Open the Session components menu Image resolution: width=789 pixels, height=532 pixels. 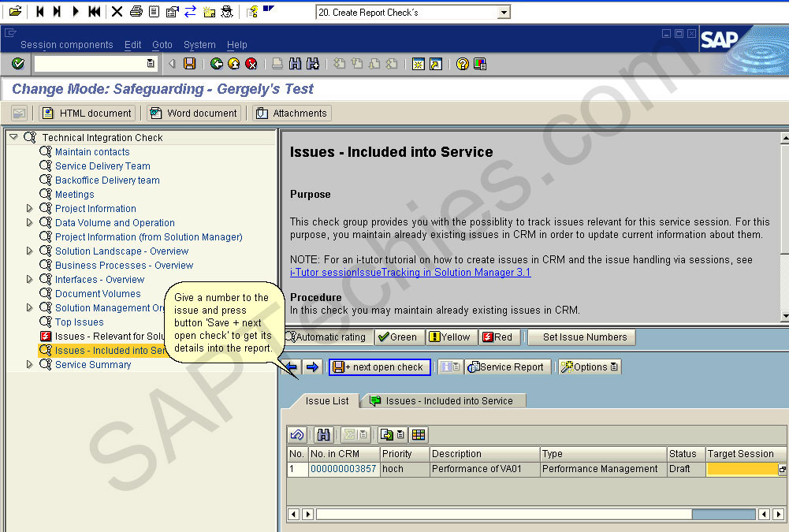(67, 45)
